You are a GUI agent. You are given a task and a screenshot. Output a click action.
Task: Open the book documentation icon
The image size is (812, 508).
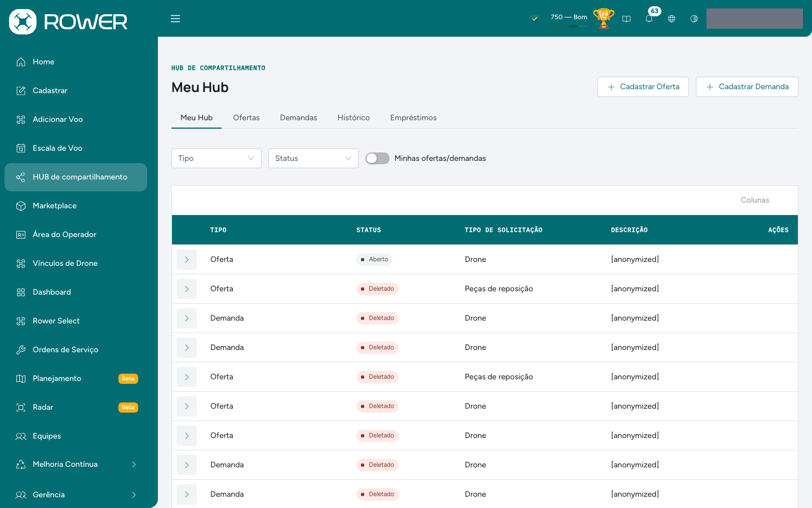coord(626,19)
